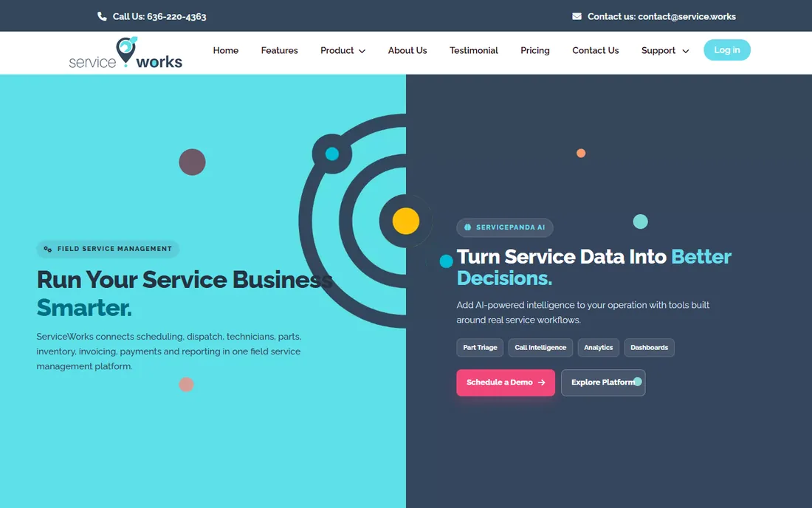The width and height of the screenshot is (812, 508).
Task: Click the ServiceWorks logo
Action: click(125, 52)
